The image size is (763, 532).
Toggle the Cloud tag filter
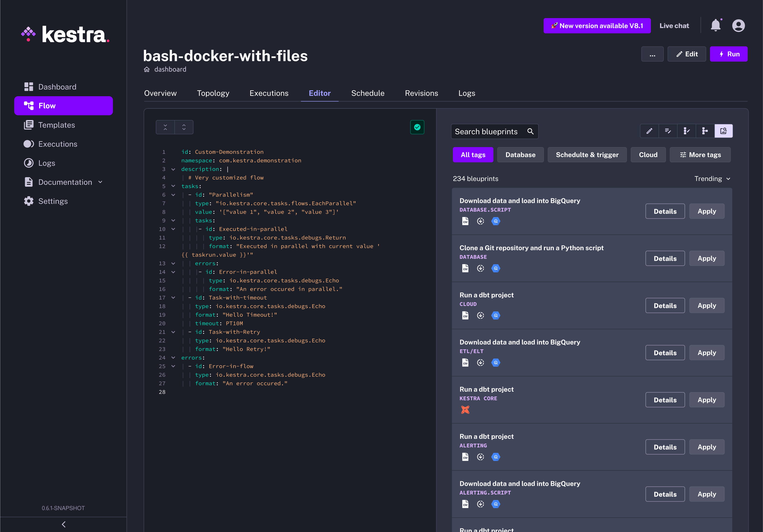point(648,154)
